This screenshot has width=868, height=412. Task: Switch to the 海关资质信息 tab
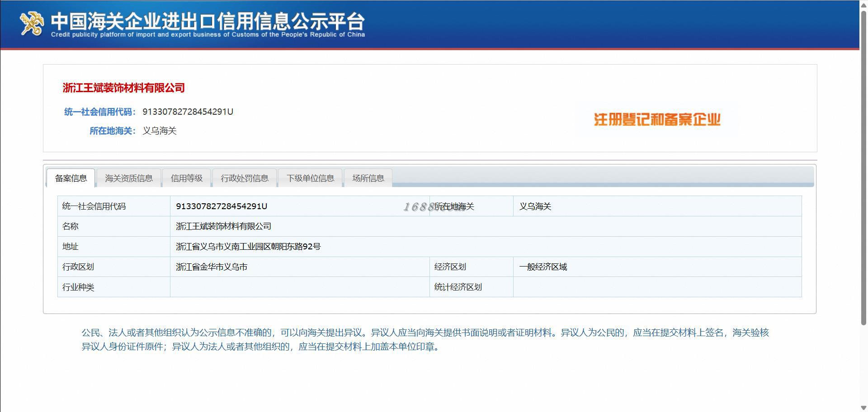(129, 178)
